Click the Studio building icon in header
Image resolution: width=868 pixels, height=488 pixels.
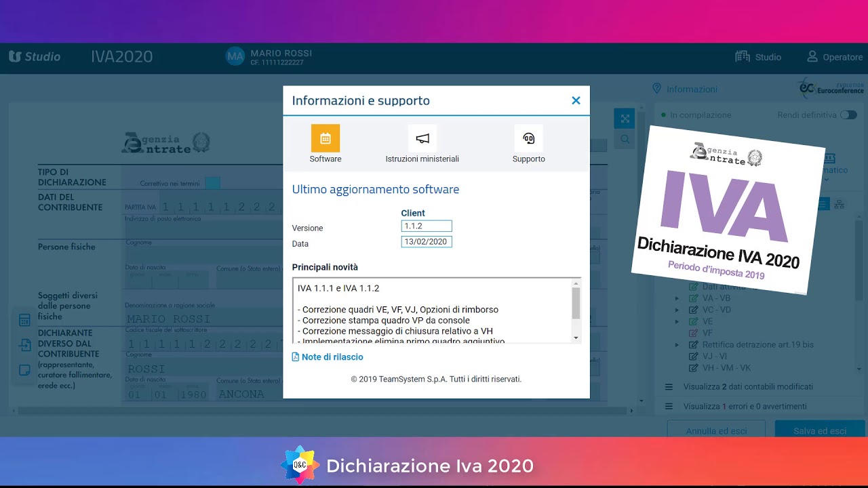click(x=743, y=57)
